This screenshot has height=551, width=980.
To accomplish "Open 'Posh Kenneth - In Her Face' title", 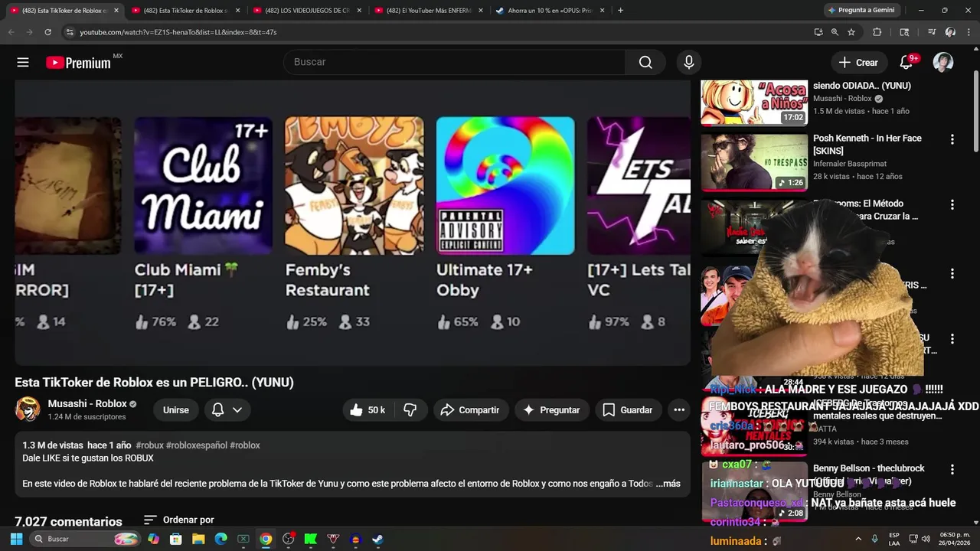I will 867,145.
